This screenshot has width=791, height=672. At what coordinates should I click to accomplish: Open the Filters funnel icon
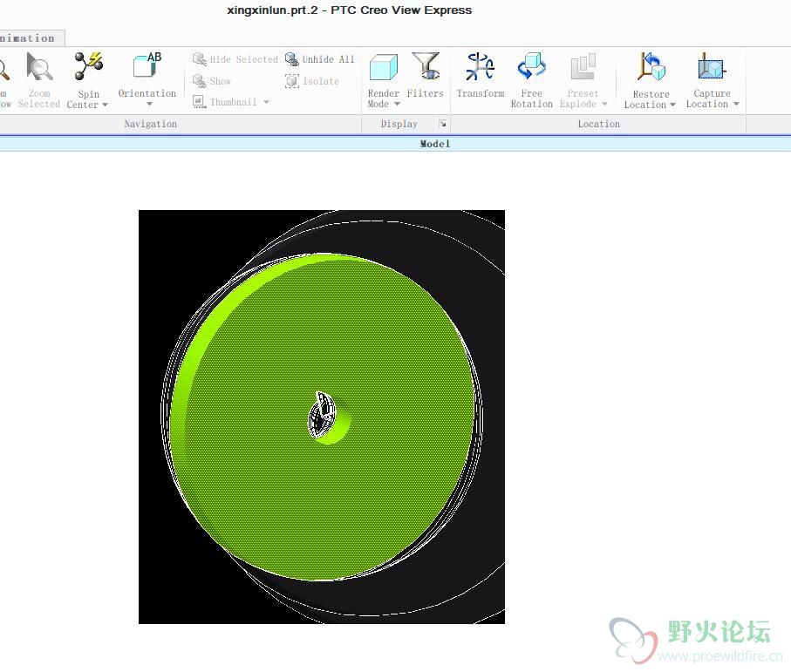click(x=426, y=66)
